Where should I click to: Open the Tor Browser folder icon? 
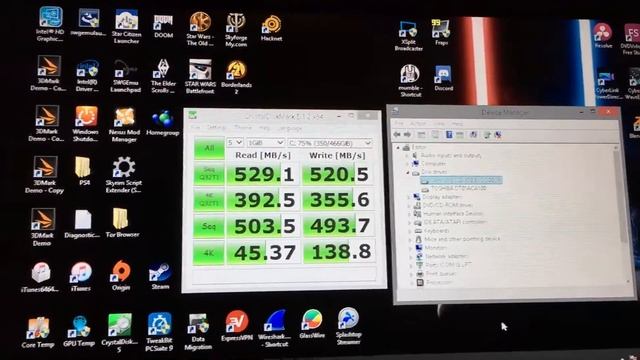point(122,223)
